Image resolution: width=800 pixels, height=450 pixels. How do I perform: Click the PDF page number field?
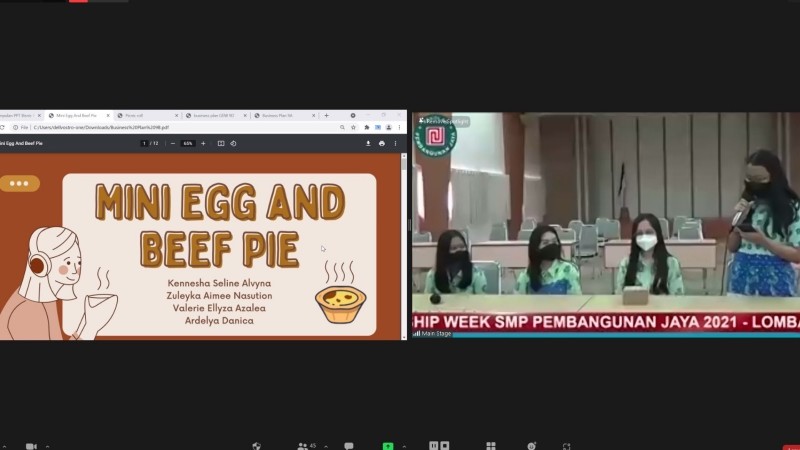(x=145, y=143)
